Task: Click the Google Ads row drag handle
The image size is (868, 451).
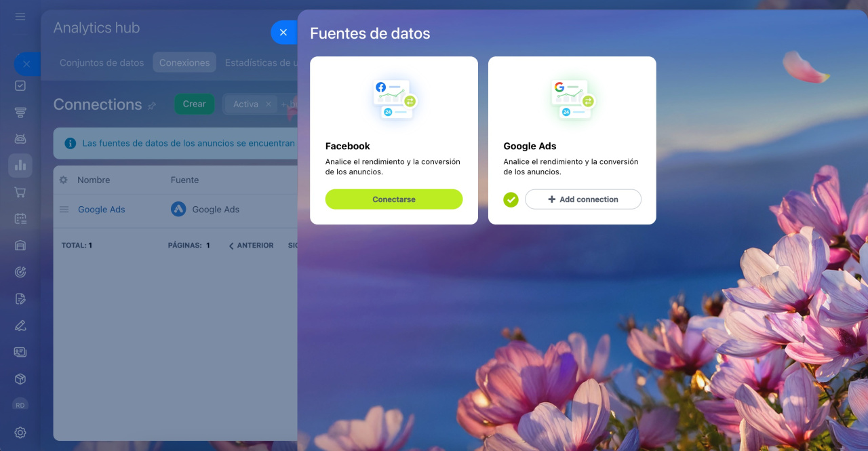Action: click(64, 210)
